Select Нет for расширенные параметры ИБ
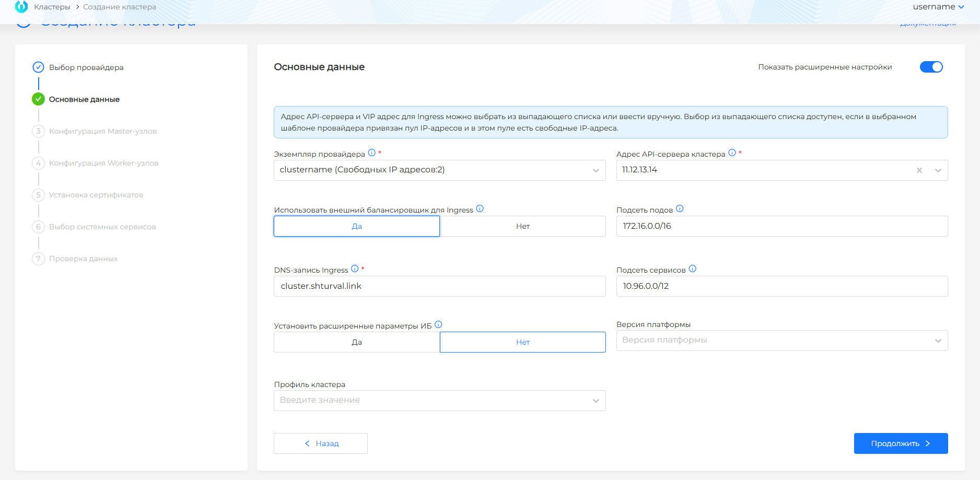980x480 pixels. [x=523, y=342]
